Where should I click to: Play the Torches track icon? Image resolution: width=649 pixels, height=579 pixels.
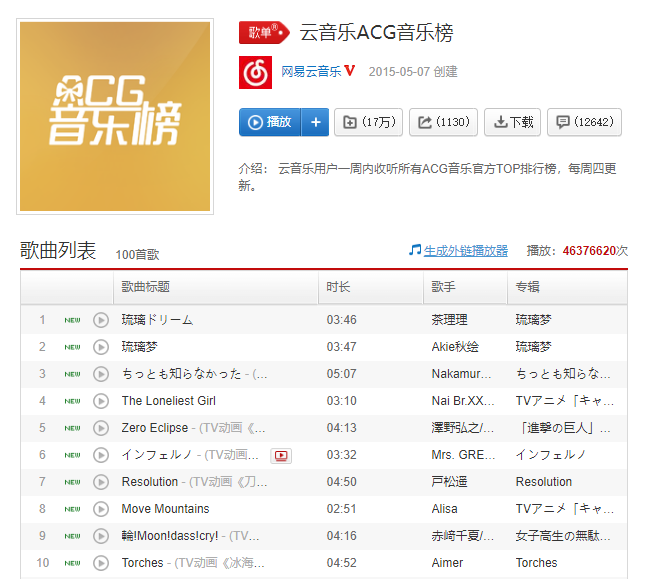click(100, 563)
